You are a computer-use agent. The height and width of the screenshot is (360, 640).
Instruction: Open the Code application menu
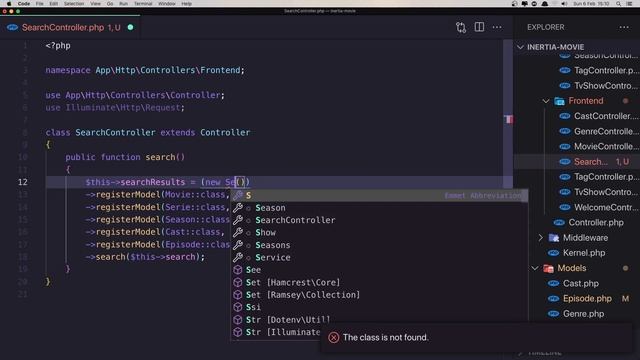pyautogui.click(x=24, y=4)
